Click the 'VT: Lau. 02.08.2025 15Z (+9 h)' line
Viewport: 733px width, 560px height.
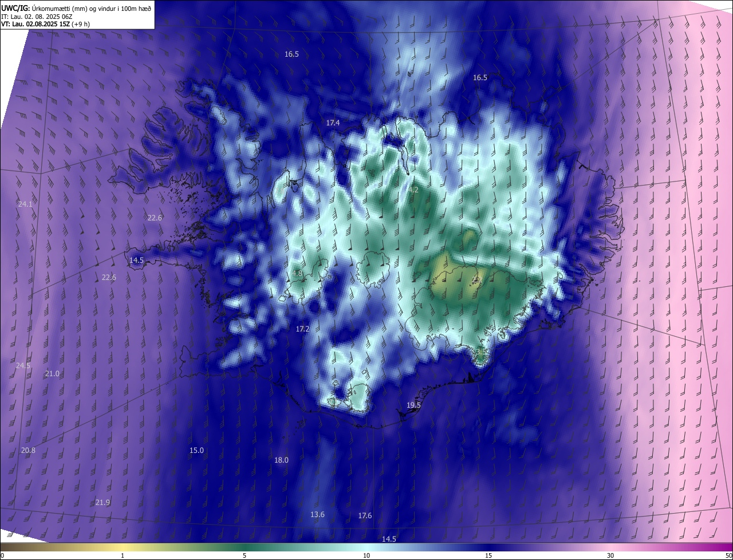coord(45,24)
